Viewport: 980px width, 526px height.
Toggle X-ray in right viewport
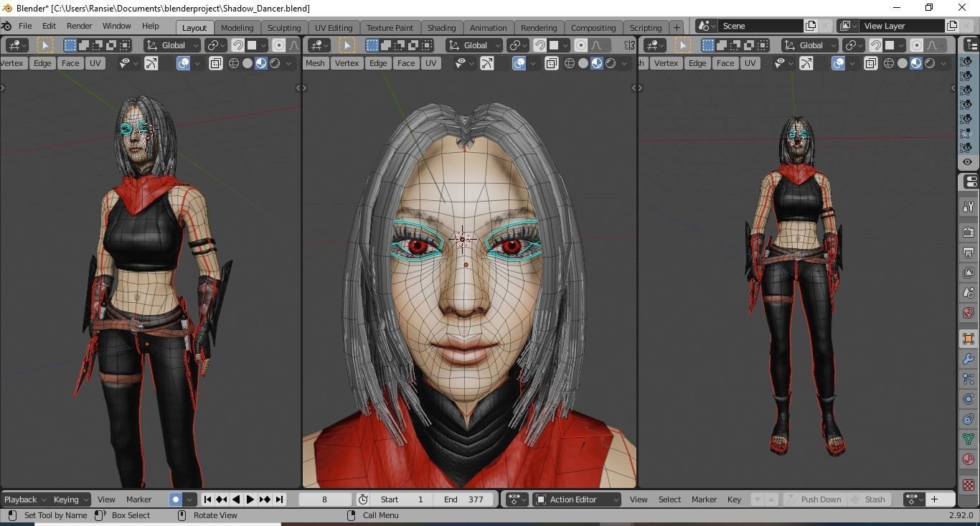pos(870,63)
